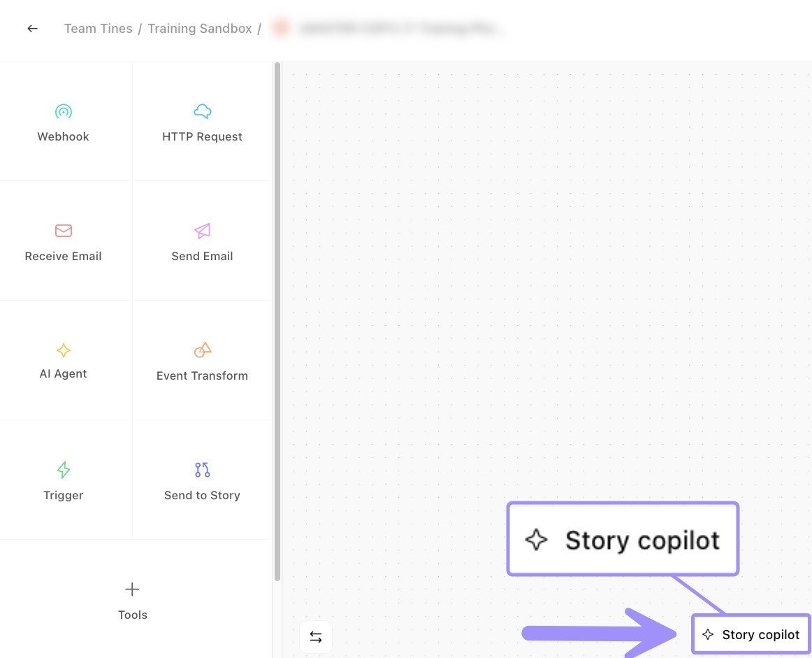Open the blurred story name breadcrumb

402,29
